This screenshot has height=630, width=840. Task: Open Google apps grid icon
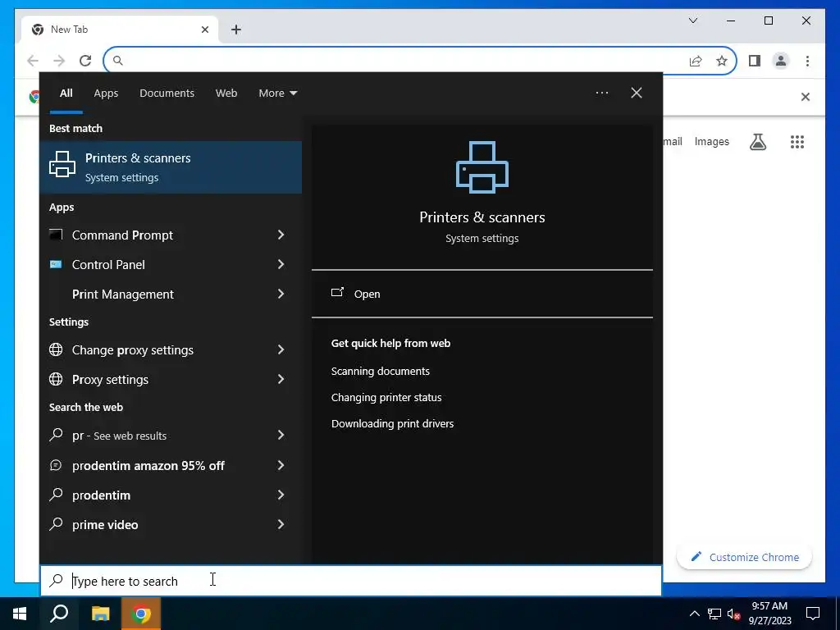[797, 141]
